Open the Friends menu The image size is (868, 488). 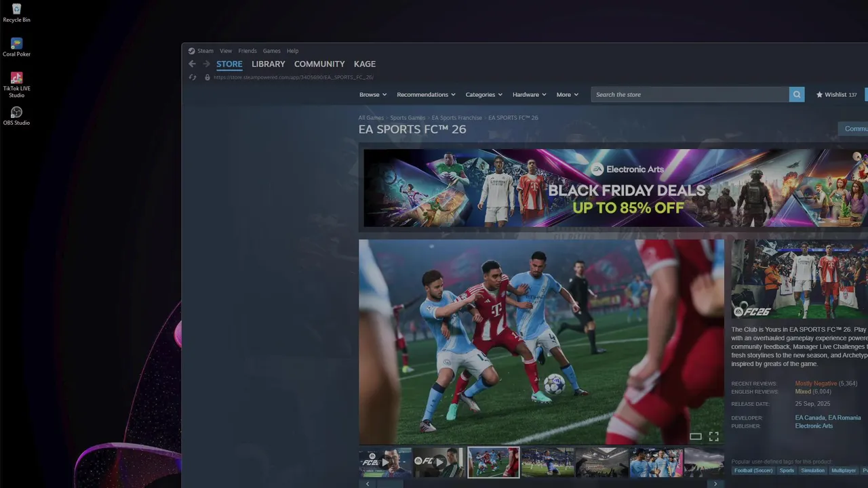tap(248, 51)
